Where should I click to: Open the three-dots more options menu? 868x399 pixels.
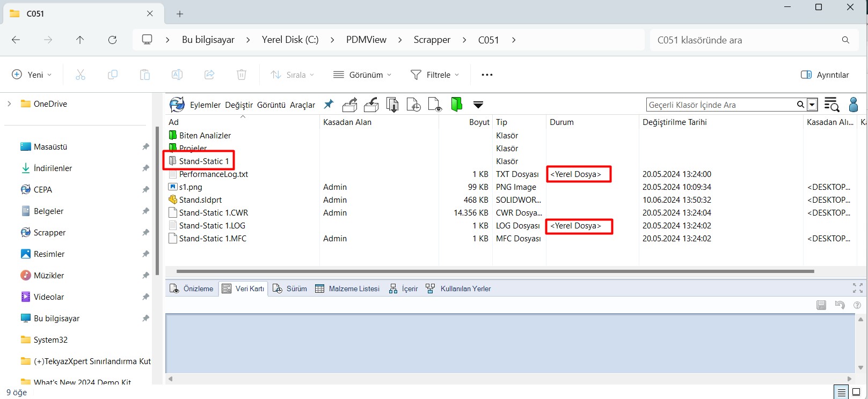(487, 75)
